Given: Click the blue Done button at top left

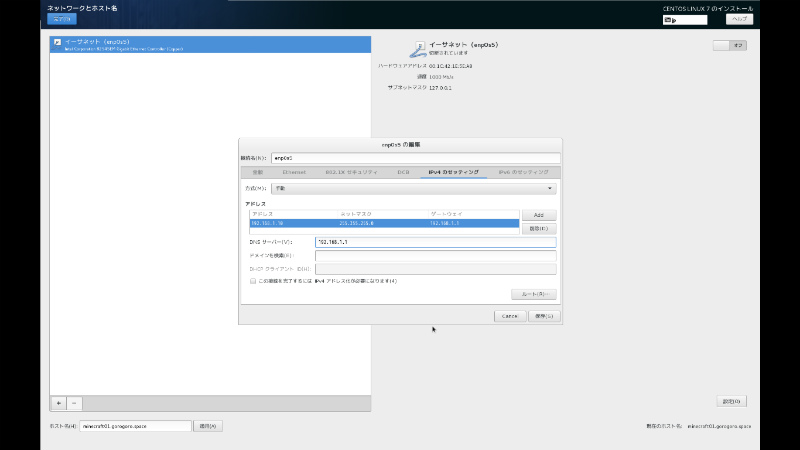Looking at the screenshot, I should [61, 19].
